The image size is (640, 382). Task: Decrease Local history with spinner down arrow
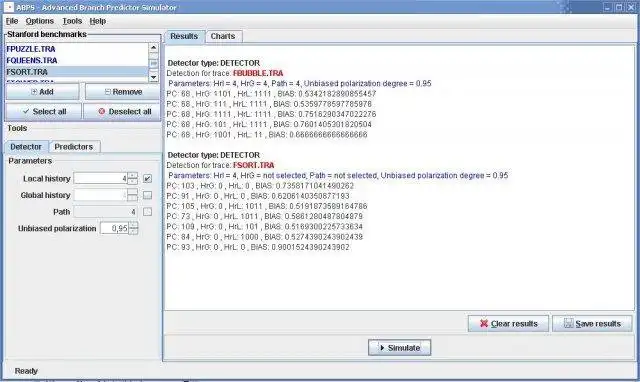(133, 181)
